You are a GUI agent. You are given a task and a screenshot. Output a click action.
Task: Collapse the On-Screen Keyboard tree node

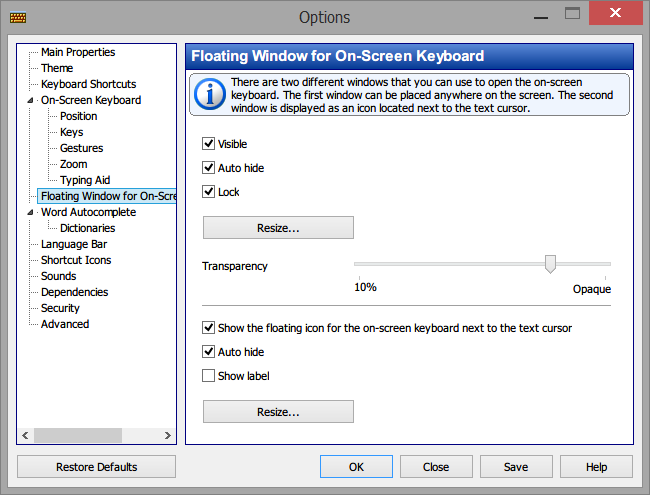(x=30, y=100)
